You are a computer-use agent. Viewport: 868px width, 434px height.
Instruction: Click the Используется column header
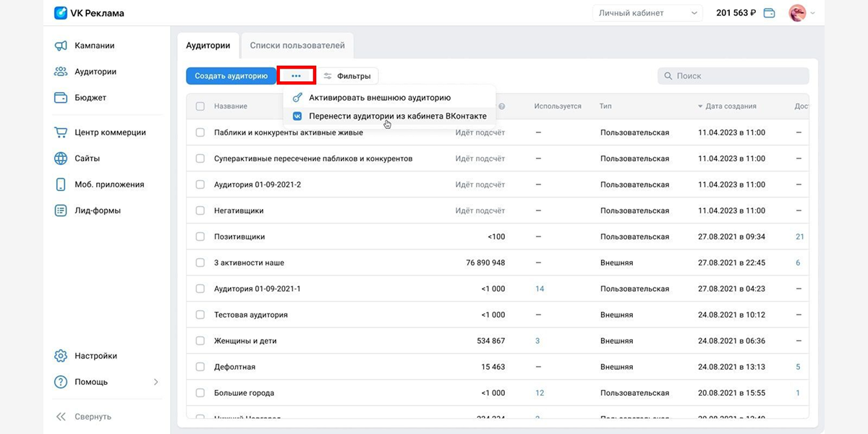[558, 106]
